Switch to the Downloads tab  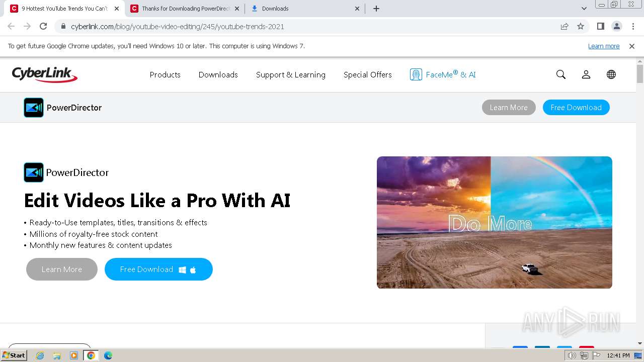pyautogui.click(x=305, y=9)
